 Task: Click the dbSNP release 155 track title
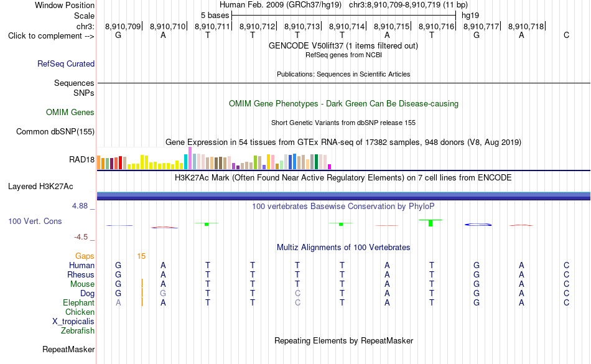[343, 123]
